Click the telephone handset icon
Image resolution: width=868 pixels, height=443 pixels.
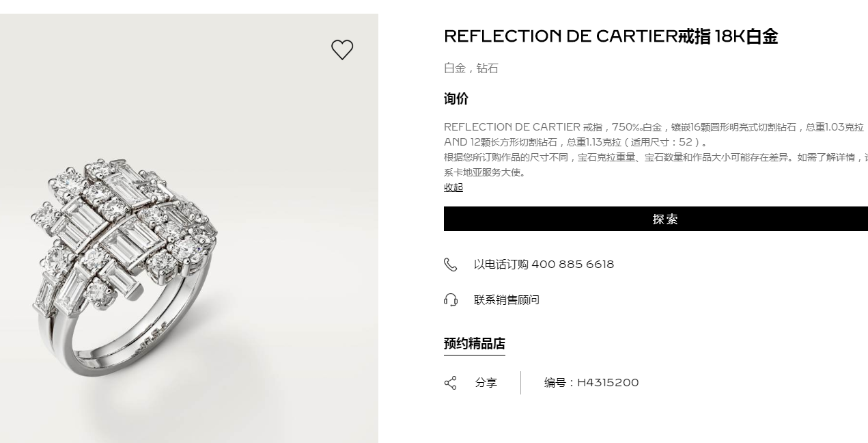451,265
